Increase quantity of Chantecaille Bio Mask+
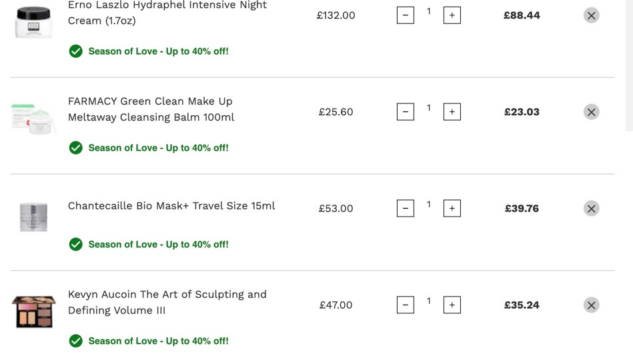The height and width of the screenshot is (364, 633). (452, 208)
